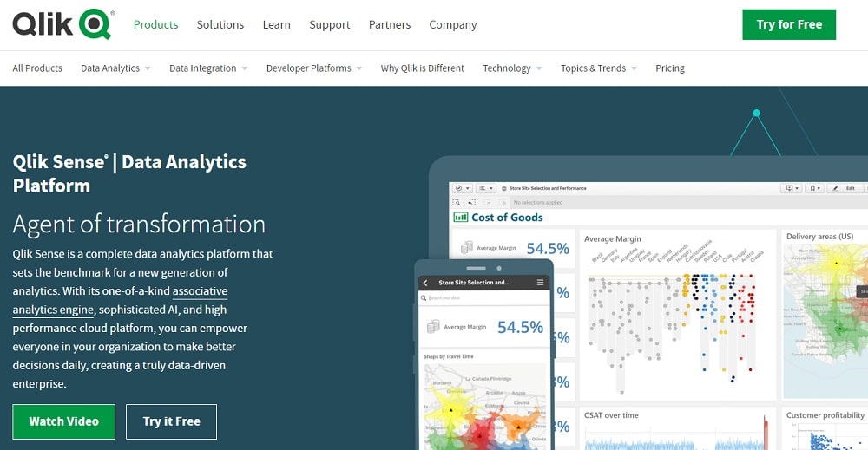868x450 pixels.
Task: Go to All Products page
Action: click(x=37, y=68)
